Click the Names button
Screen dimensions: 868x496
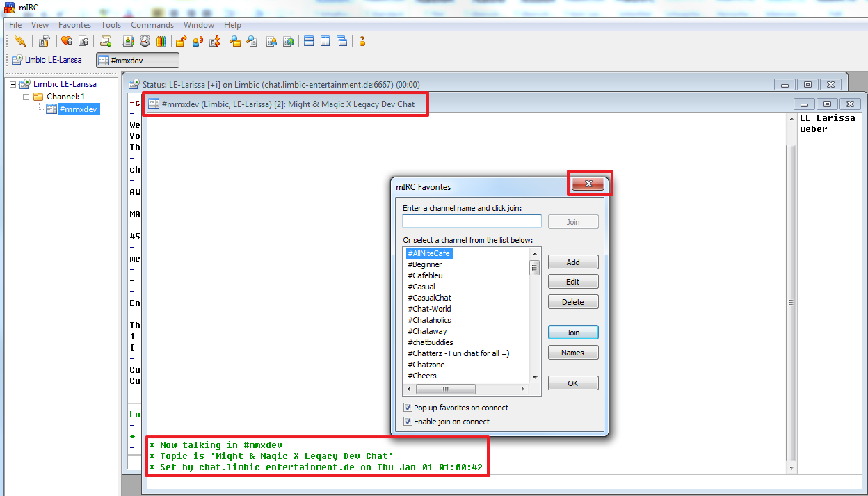coord(573,353)
